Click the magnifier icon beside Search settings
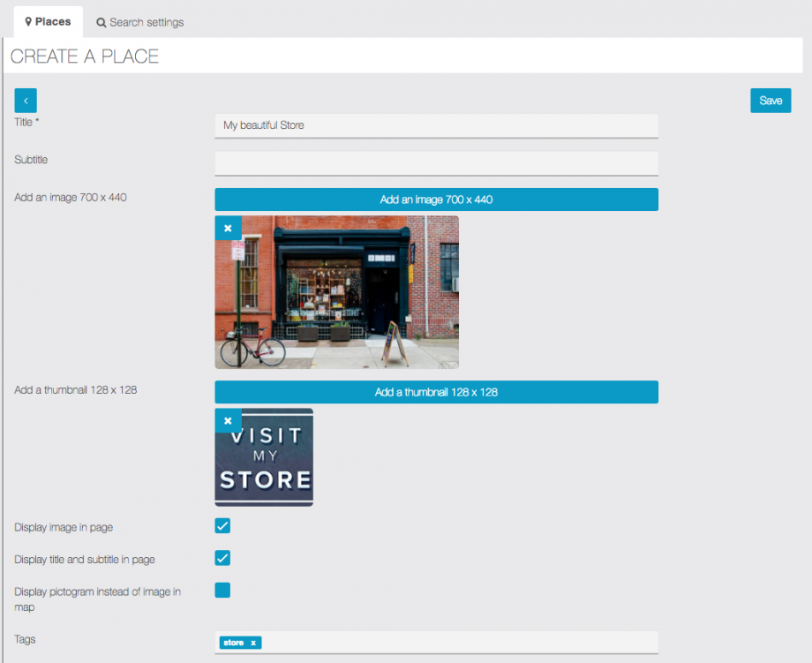This screenshot has height=663, width=812. coord(101,22)
